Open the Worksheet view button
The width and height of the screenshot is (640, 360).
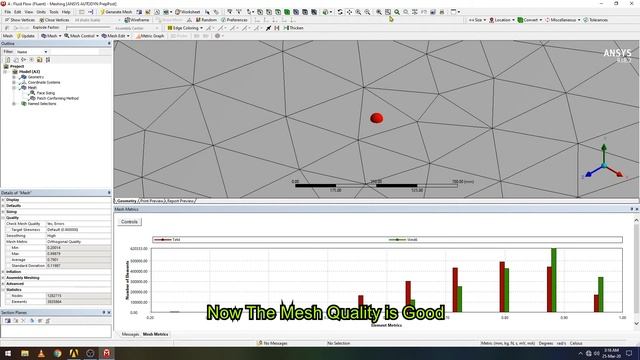click(x=188, y=12)
